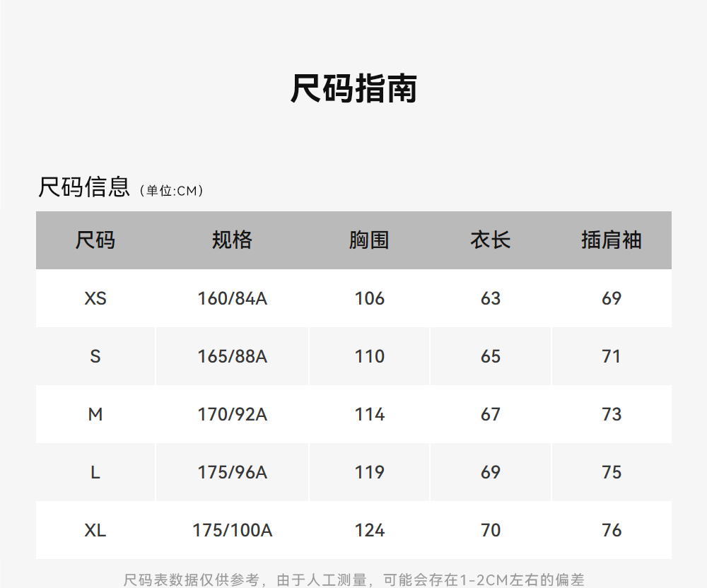
Task: Click the measurement deviation disclaimer note
Action: (x=354, y=580)
